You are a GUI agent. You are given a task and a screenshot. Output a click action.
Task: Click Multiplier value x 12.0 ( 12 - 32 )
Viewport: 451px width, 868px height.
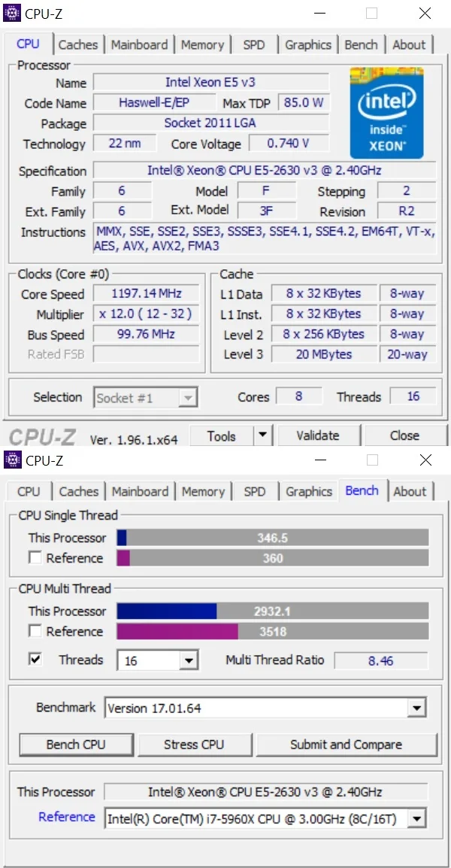146,314
